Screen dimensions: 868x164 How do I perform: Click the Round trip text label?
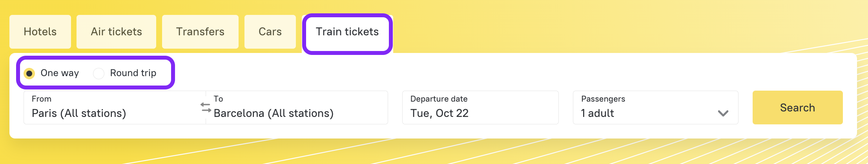click(133, 73)
